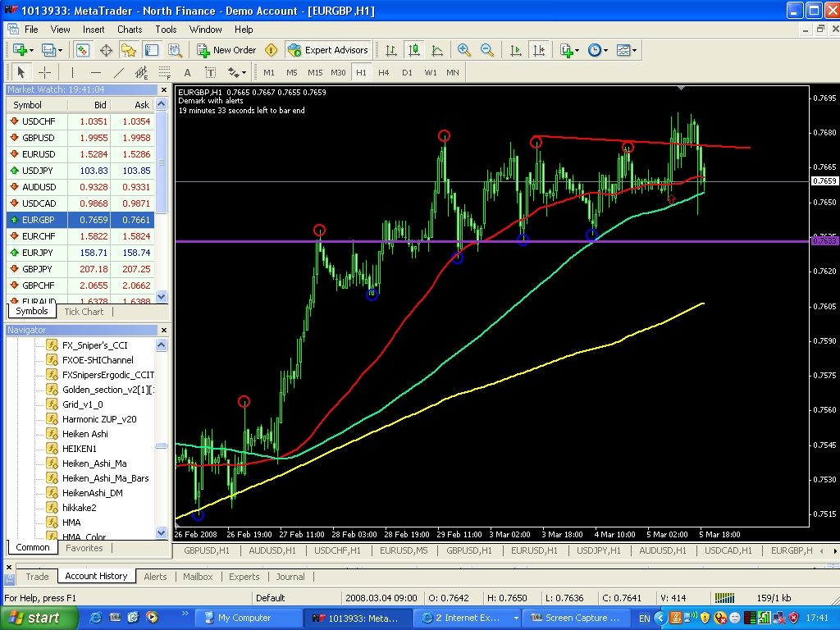The image size is (840, 630).
Task: Switch to Favorites tab in Navigator
Action: click(84, 548)
